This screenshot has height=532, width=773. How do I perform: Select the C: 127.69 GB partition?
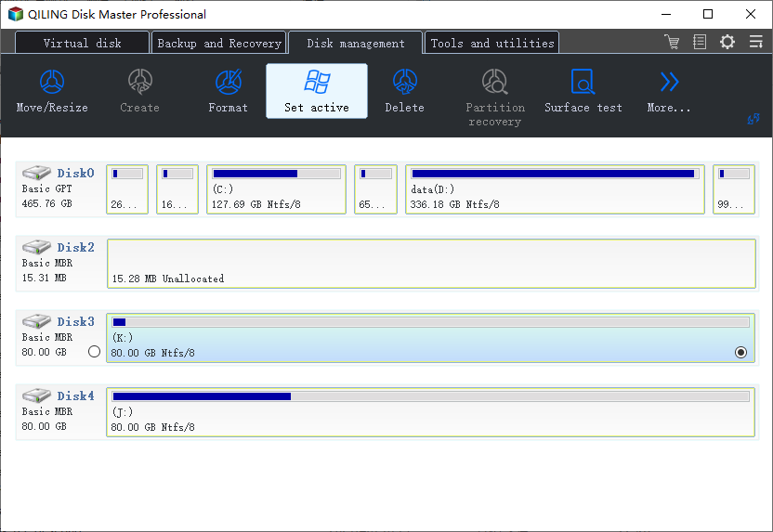[x=276, y=189]
